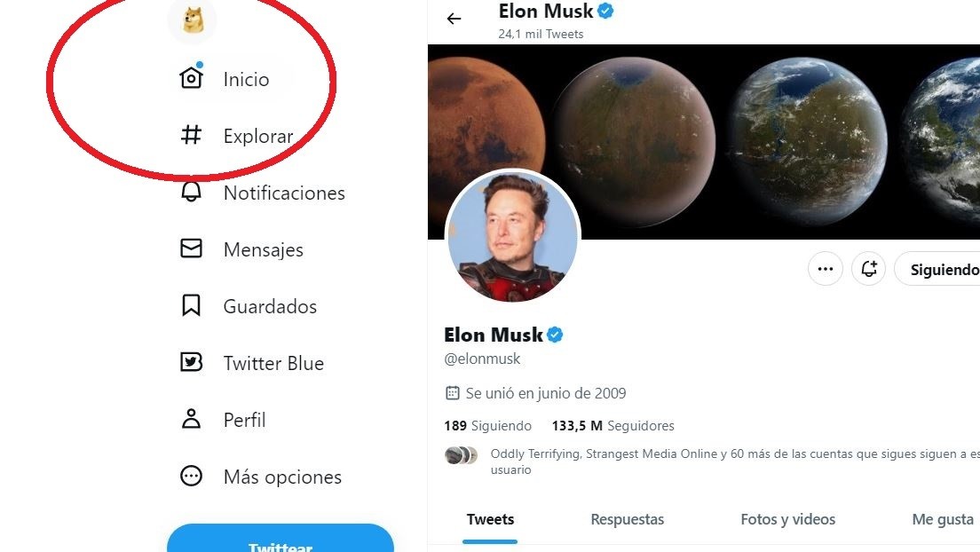Open Elon Musk's followers list

tap(612, 425)
